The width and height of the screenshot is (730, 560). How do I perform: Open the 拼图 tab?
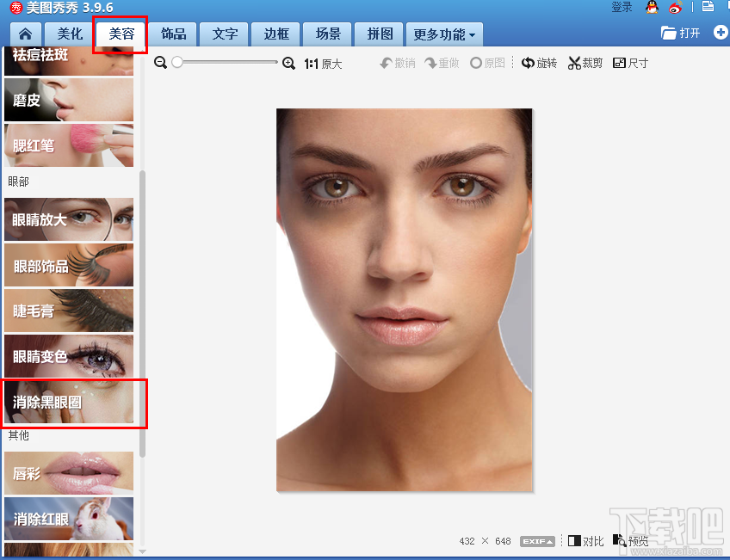[x=380, y=34]
